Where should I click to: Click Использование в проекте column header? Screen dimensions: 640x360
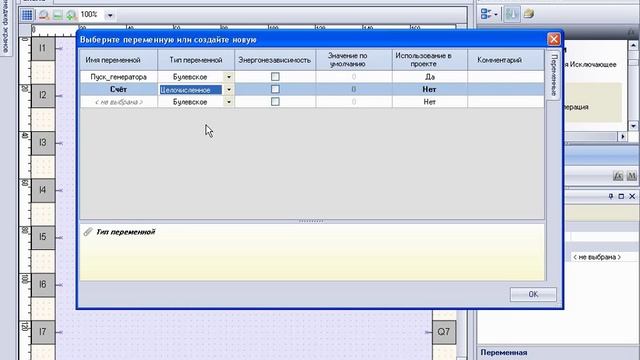pos(430,60)
